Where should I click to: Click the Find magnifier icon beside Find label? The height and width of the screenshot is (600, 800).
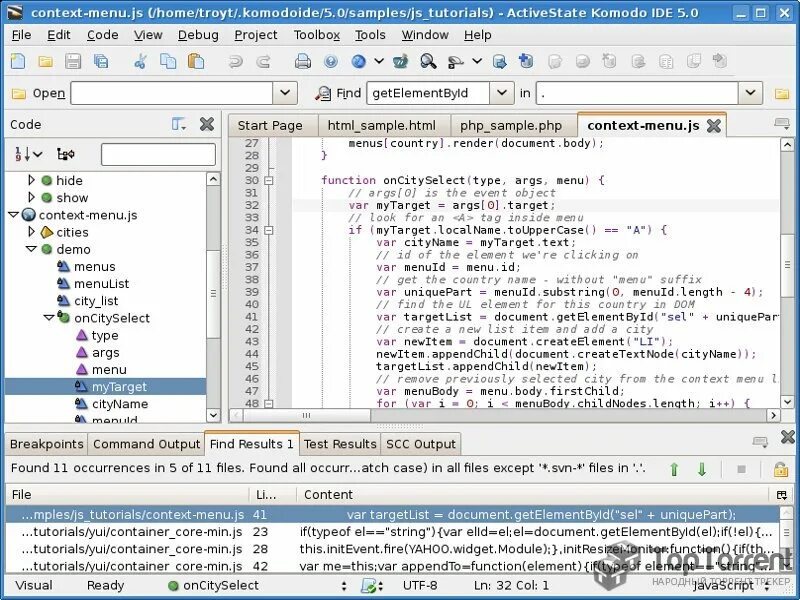pos(323,93)
